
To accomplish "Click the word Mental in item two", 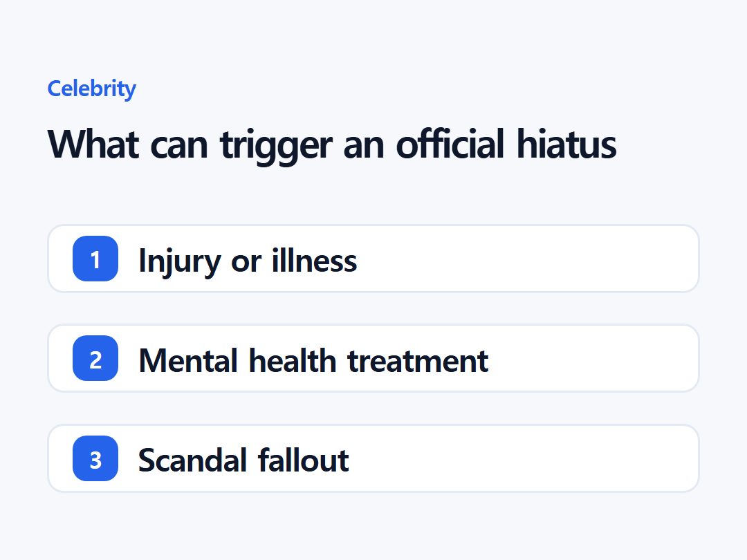I will click(x=188, y=360).
